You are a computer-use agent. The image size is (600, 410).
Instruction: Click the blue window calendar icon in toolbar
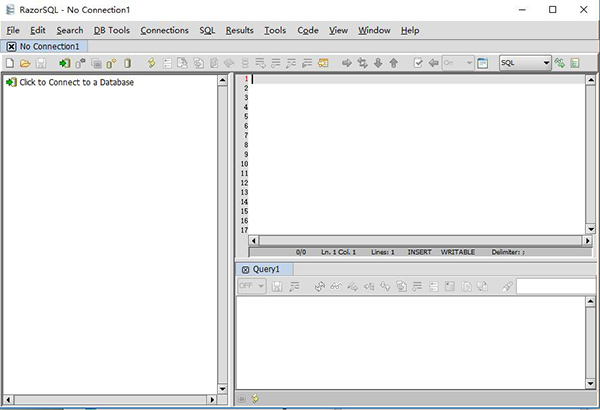483,63
